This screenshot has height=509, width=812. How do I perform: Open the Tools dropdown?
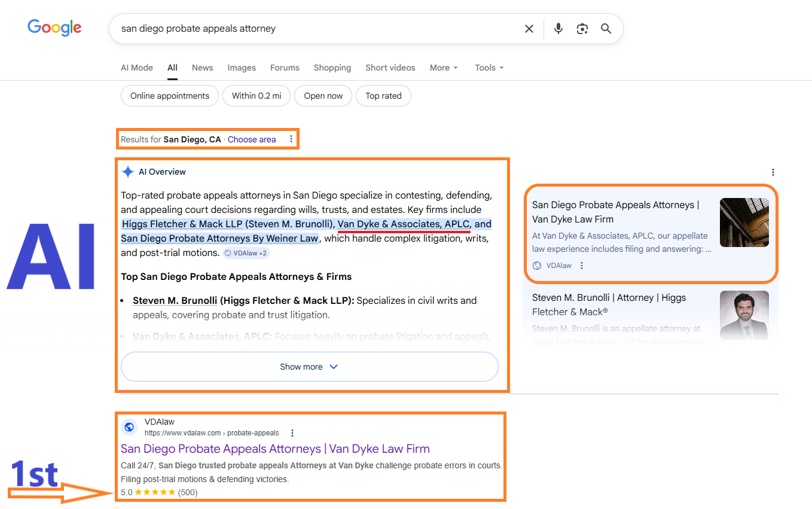point(489,68)
